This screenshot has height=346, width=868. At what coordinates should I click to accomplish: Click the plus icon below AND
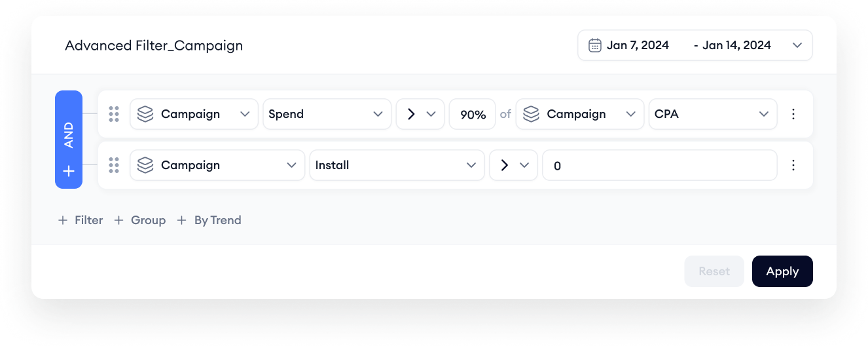(x=69, y=172)
